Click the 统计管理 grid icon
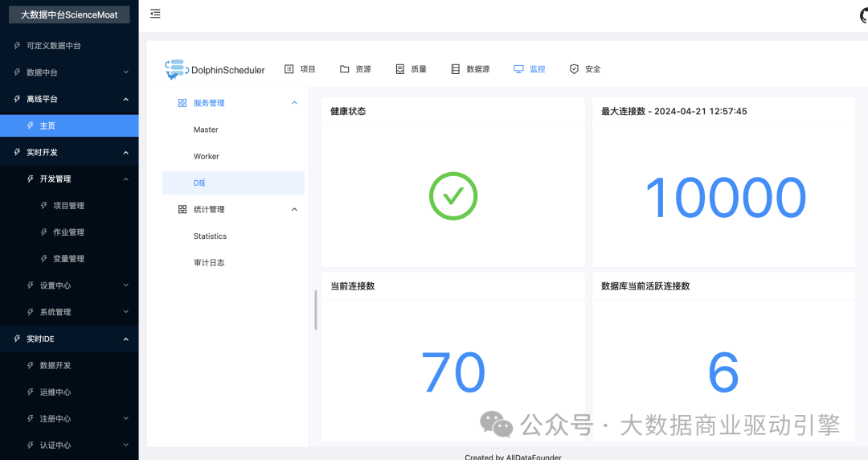Viewport: 868px width, 460px height. (x=182, y=210)
